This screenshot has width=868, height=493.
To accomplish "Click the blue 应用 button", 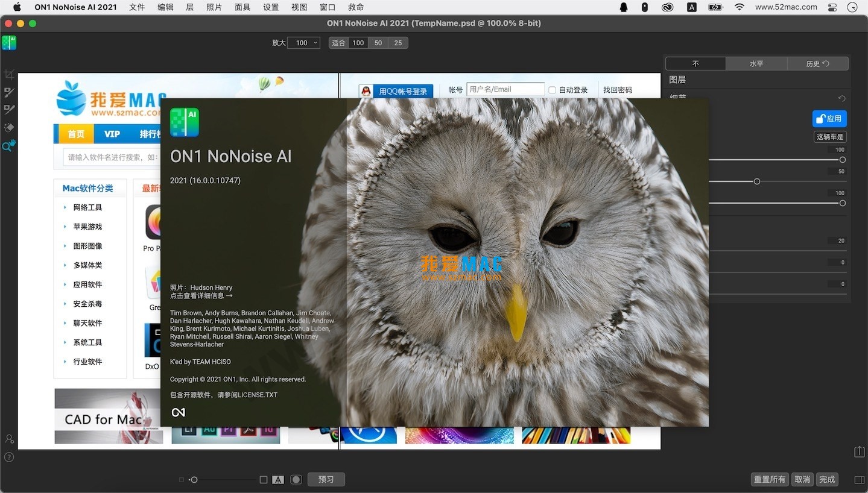I will (x=829, y=119).
